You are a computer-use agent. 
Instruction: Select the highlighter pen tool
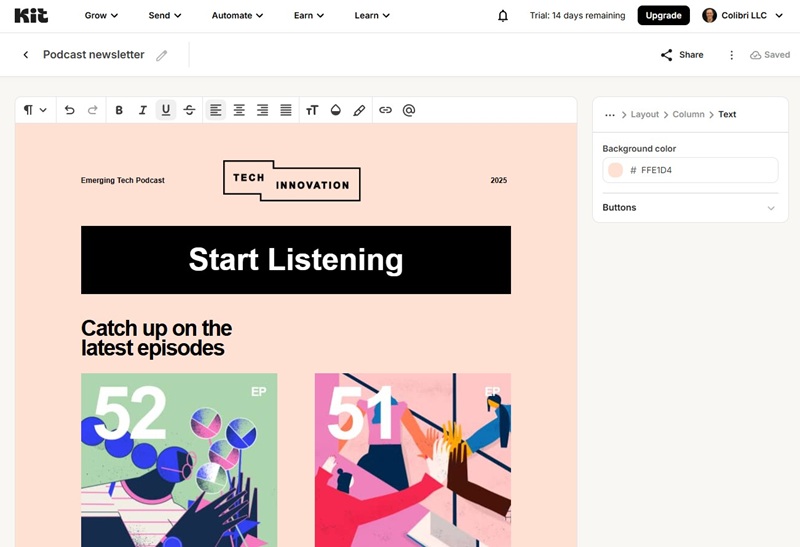(x=359, y=110)
